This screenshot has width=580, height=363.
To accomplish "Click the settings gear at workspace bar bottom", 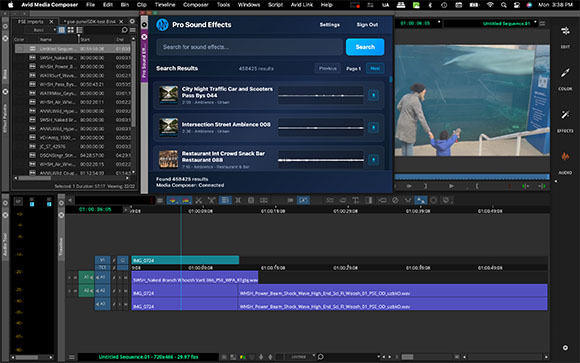I will point(565,348).
